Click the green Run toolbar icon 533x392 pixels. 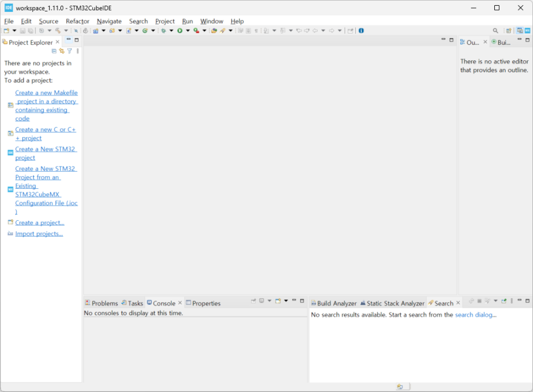(x=180, y=31)
